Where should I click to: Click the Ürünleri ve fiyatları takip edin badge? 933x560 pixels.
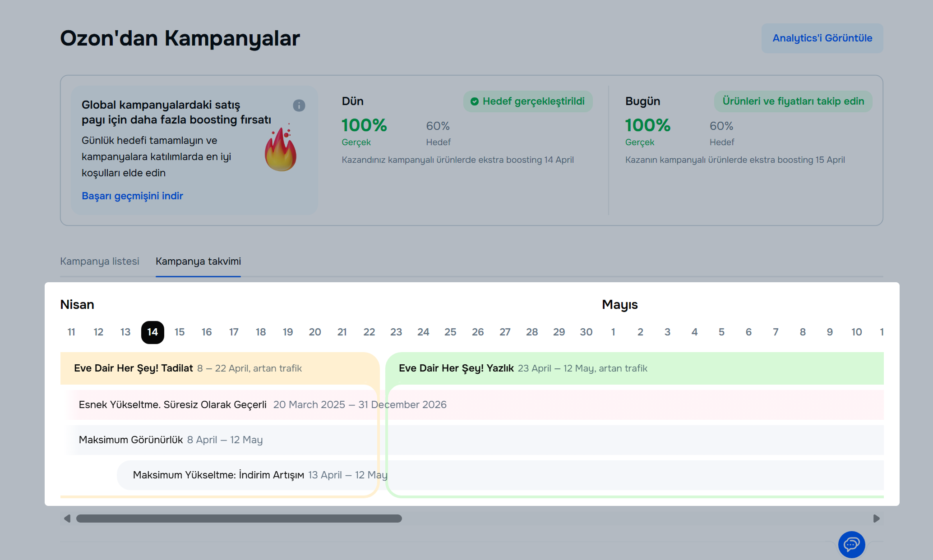pyautogui.click(x=793, y=101)
